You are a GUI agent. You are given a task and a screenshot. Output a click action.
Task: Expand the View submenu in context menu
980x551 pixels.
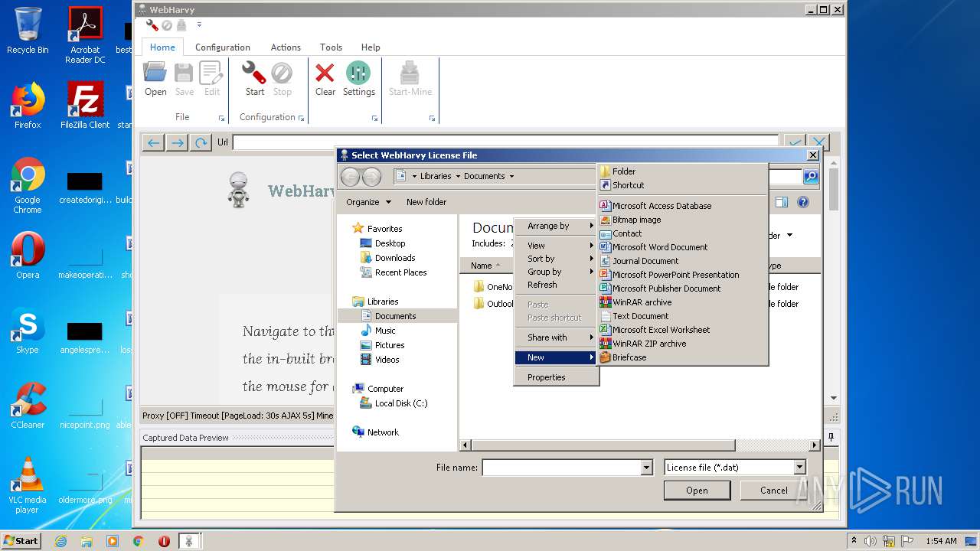556,246
